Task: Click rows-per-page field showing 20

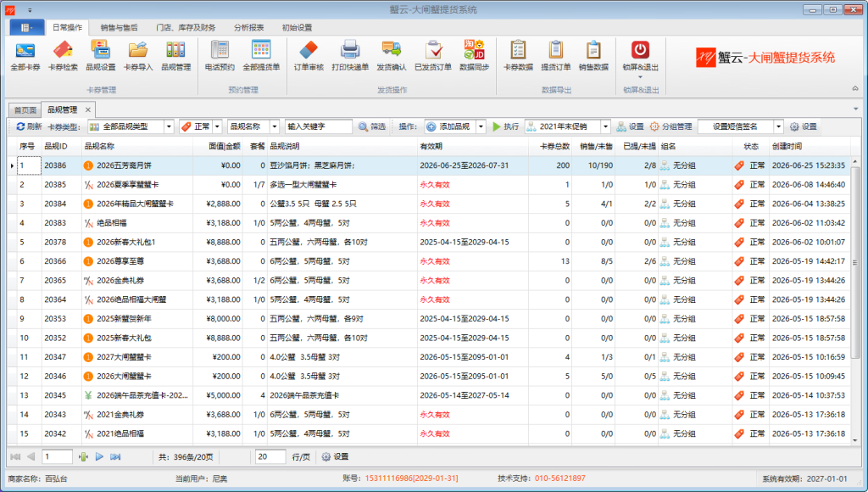Action: click(x=270, y=456)
